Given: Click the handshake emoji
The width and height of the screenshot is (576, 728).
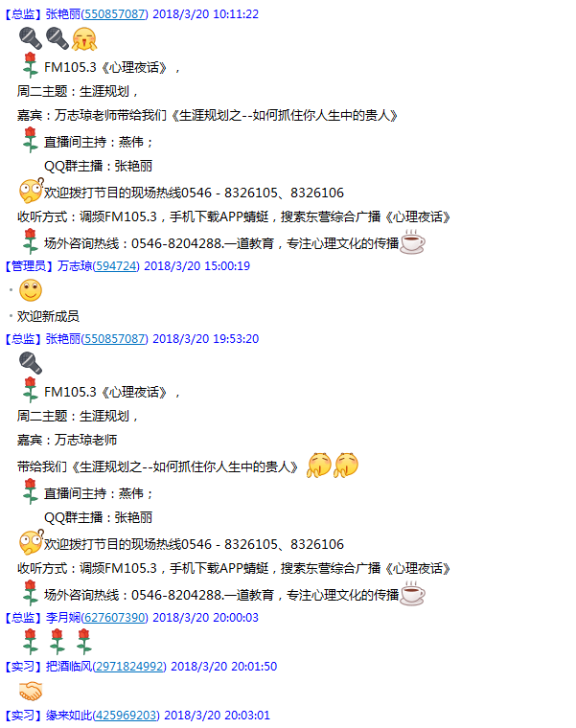Looking at the screenshot, I should [31, 691].
